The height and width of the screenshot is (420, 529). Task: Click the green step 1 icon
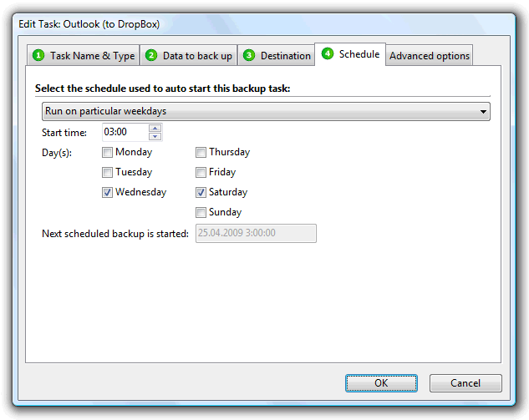pos(38,56)
